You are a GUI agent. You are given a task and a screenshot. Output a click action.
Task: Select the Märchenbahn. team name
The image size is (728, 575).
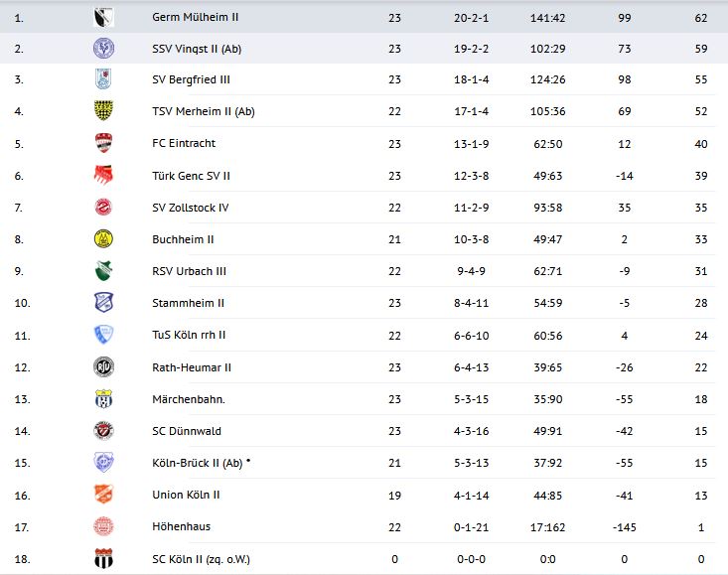[x=189, y=399]
